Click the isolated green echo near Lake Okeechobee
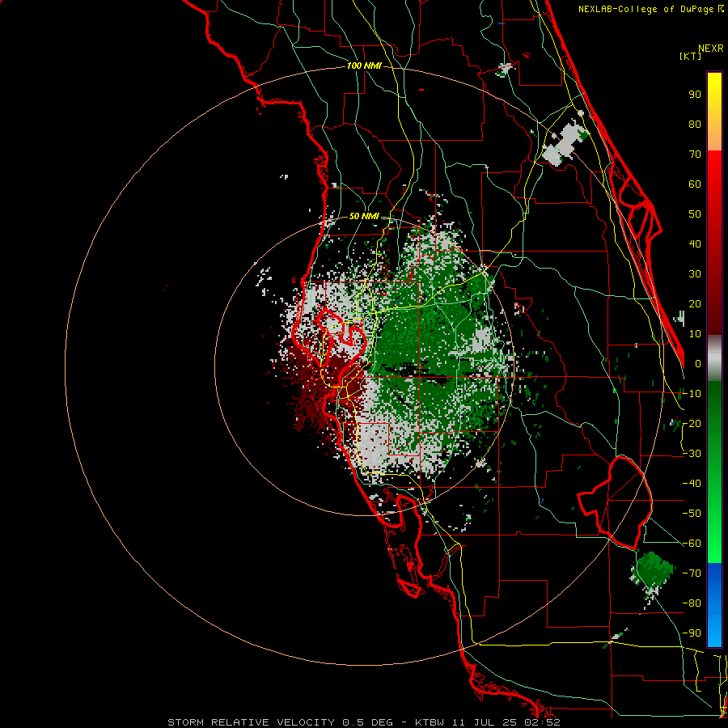The image size is (728, 728). click(653, 570)
